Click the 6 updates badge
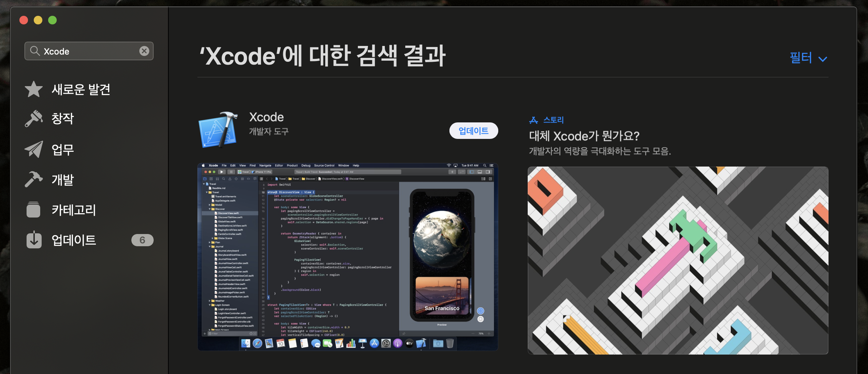 pyautogui.click(x=142, y=240)
